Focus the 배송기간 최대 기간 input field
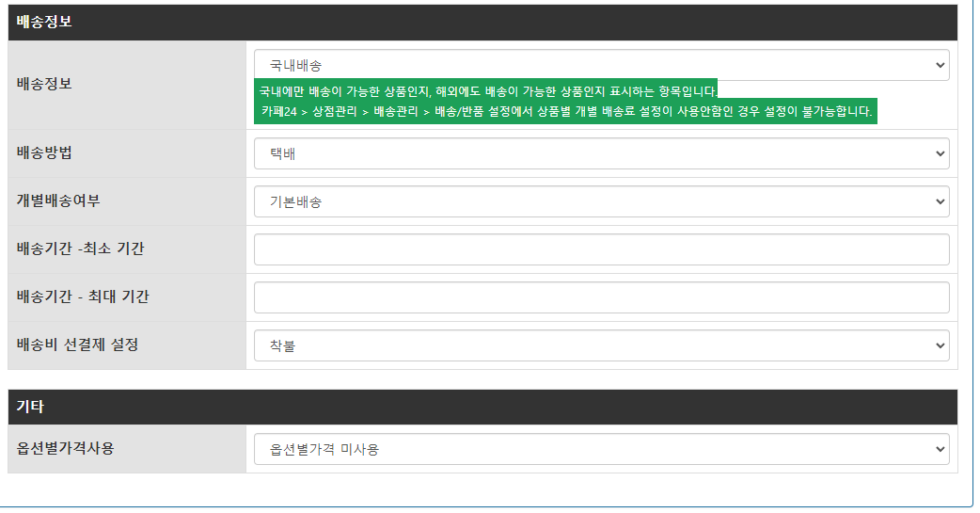This screenshot has height=513, width=980. click(x=601, y=297)
